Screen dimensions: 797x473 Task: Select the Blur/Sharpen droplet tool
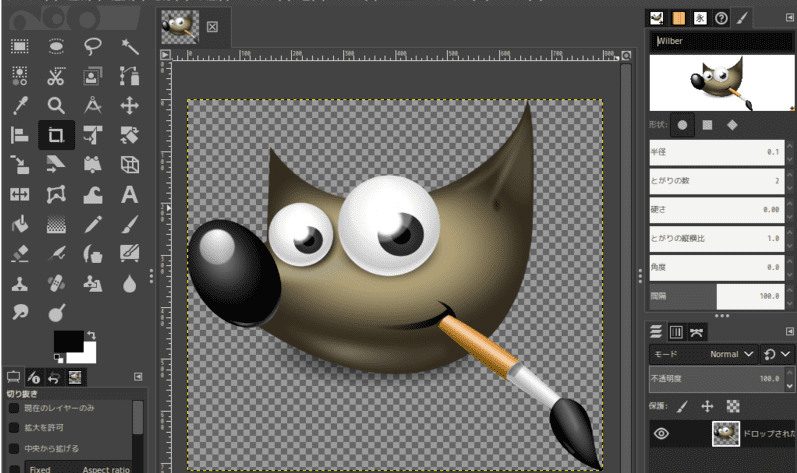[x=130, y=283]
